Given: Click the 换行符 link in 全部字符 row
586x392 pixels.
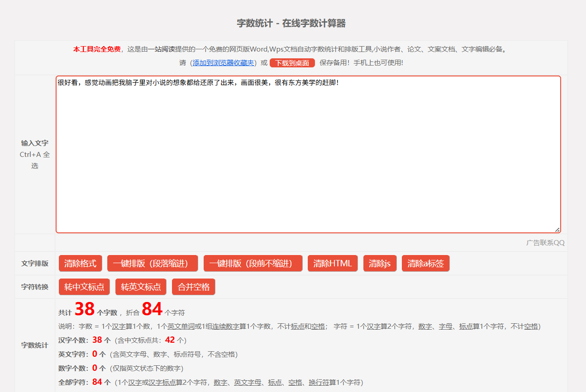Looking at the screenshot, I should pos(319,382).
